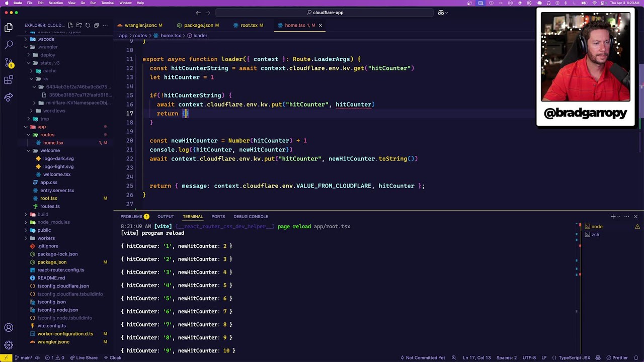Image resolution: width=644 pixels, height=362 pixels.
Task: Toggle Cloak in the status bar
Action: (112, 358)
